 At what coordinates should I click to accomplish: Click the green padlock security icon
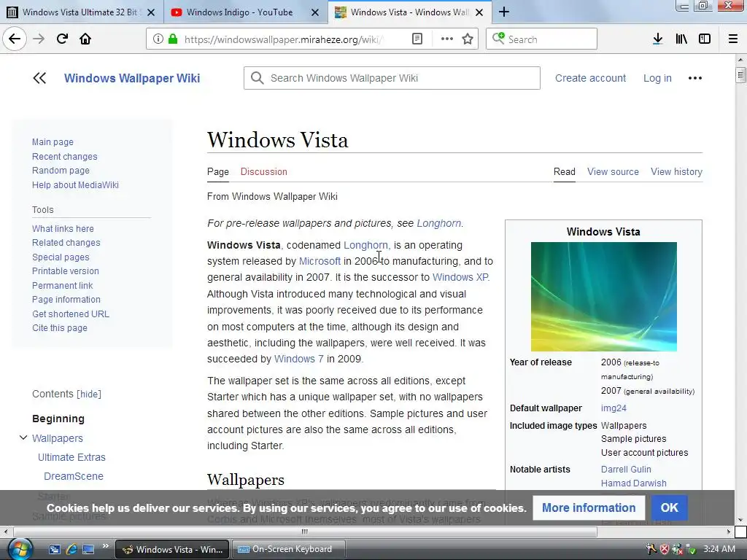[x=173, y=39]
